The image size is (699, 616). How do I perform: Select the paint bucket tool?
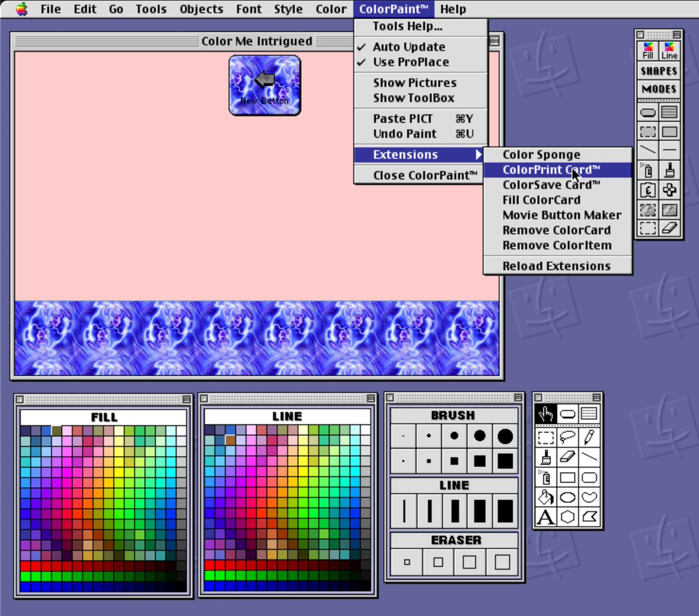coord(546,497)
